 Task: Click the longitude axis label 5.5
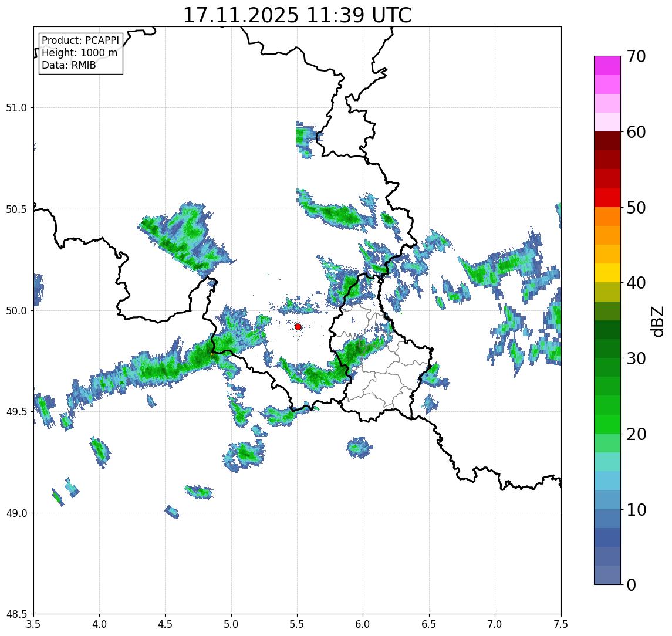pyautogui.click(x=298, y=624)
